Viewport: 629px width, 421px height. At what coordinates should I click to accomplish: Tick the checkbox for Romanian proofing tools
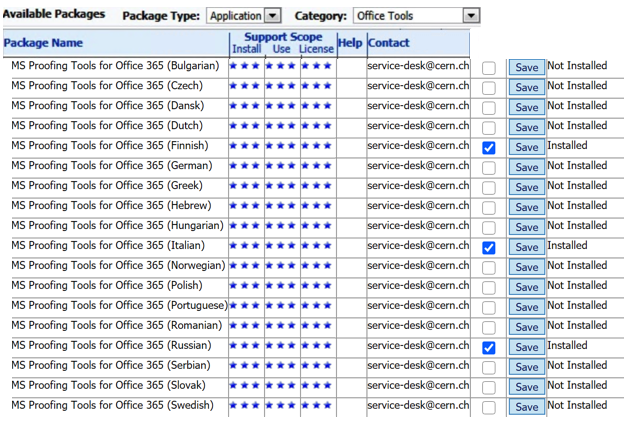489,327
